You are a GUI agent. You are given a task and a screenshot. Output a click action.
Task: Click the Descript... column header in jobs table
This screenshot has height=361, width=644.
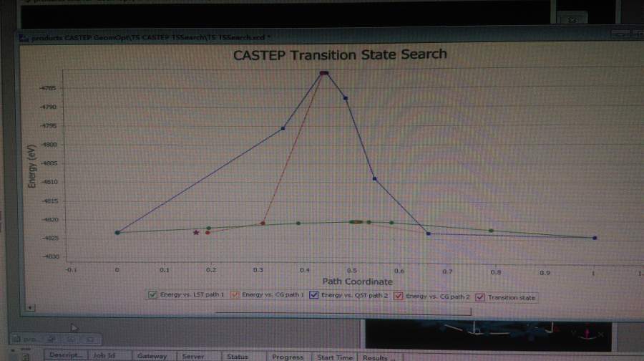66,355
